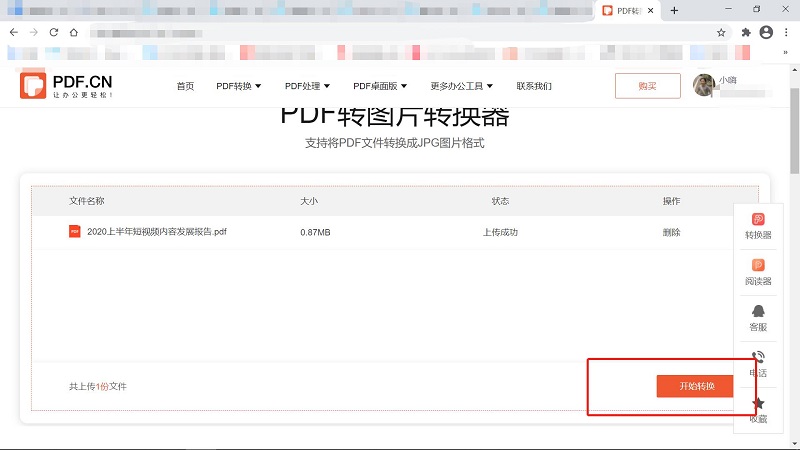
Task: Expand the PDF桌面版 dropdown menu
Action: coord(380,86)
